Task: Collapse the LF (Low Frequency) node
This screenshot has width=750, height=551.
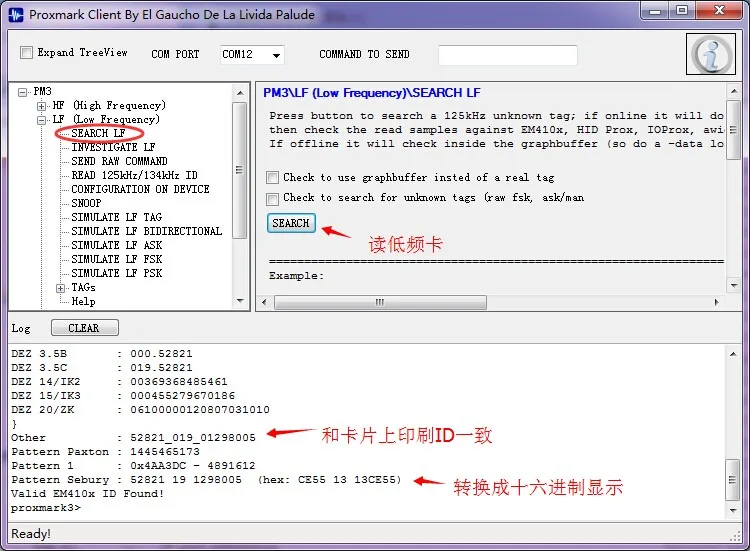Action: [x=42, y=120]
